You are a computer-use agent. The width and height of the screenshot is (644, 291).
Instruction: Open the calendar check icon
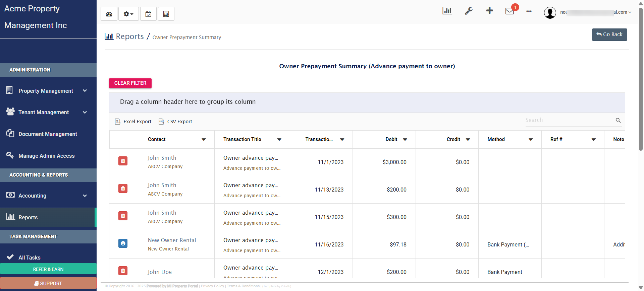click(148, 14)
